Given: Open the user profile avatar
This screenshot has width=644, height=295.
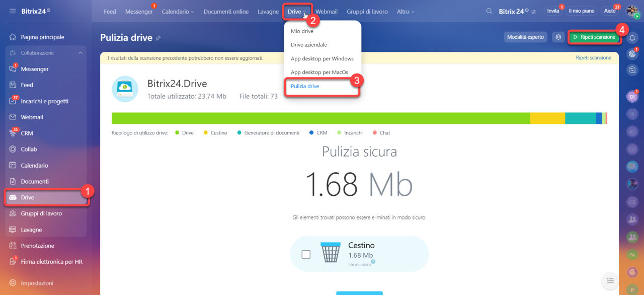Looking at the screenshot, I should (x=632, y=11).
